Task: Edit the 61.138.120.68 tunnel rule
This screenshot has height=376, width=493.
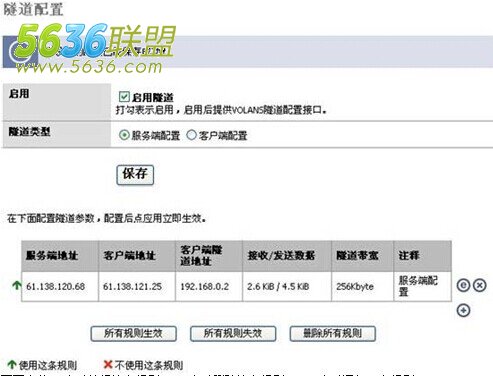Action: [463, 285]
